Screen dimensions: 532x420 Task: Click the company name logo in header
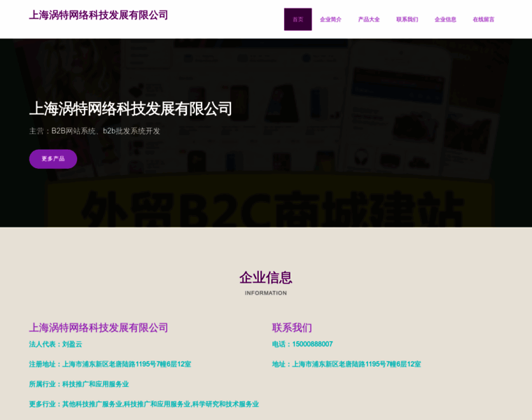[99, 15]
